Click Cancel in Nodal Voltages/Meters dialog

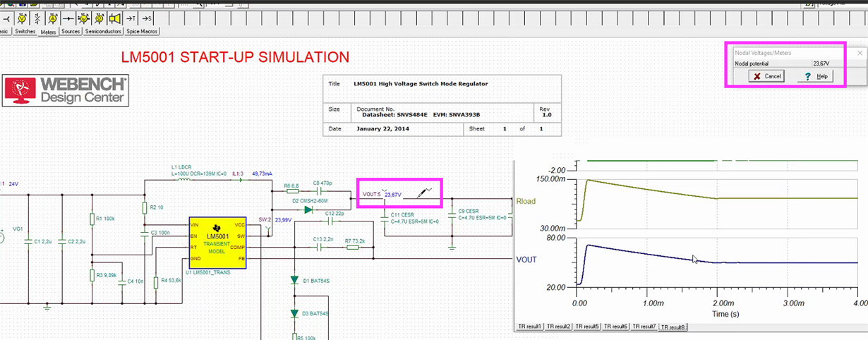pyautogui.click(x=766, y=75)
